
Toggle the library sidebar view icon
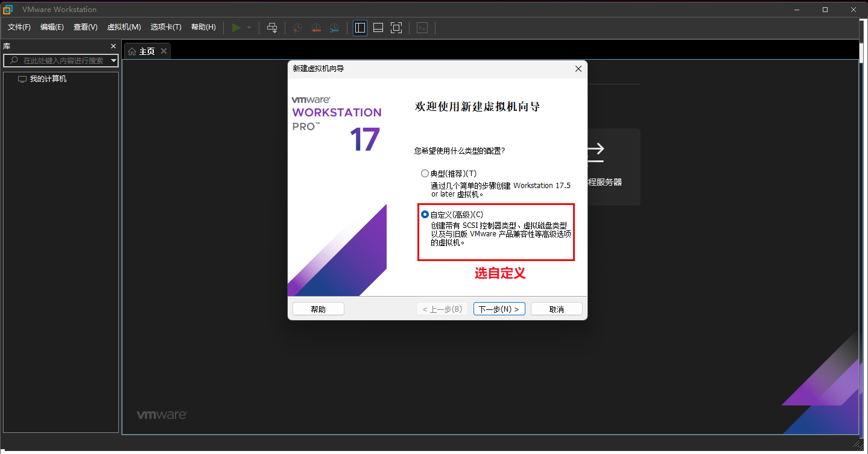coord(360,28)
